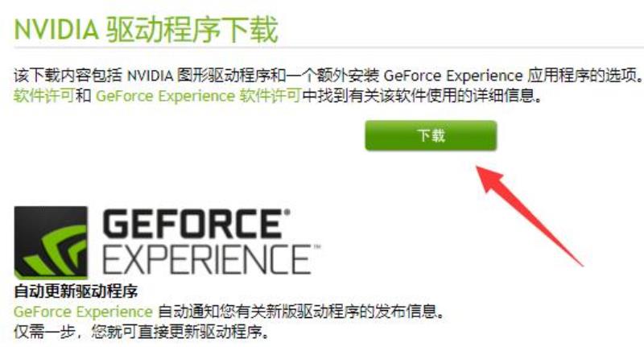Click the EXPERIENCE wordmark under GEFORCE

(208, 260)
